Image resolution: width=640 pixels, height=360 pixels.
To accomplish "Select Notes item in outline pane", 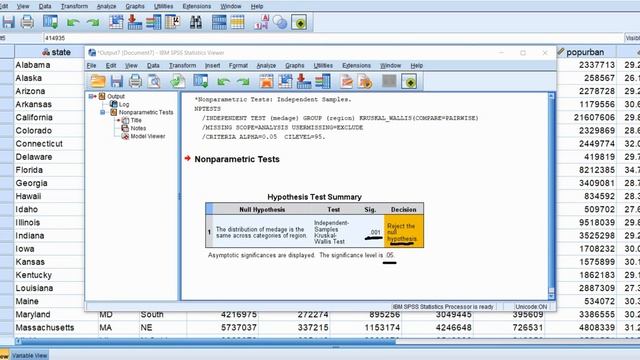I will pos(138,128).
